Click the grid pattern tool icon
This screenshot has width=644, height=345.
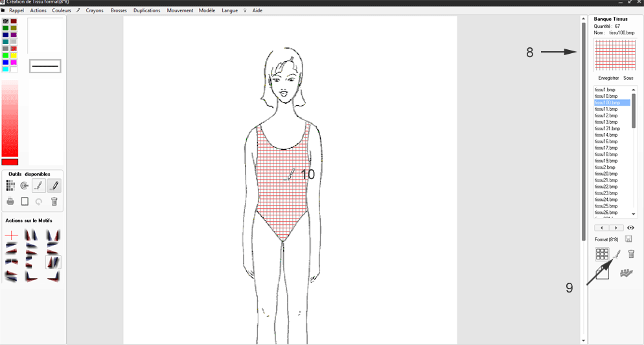pos(10,186)
